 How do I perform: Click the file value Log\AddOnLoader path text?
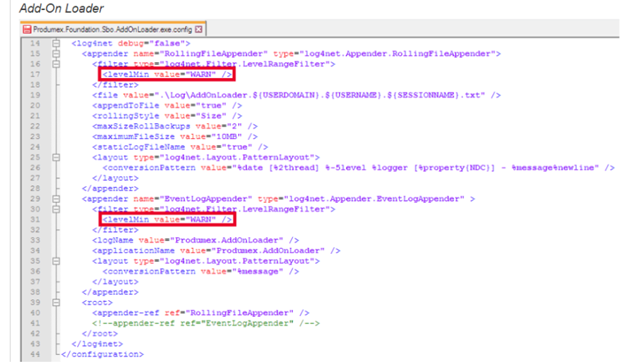tap(296, 95)
